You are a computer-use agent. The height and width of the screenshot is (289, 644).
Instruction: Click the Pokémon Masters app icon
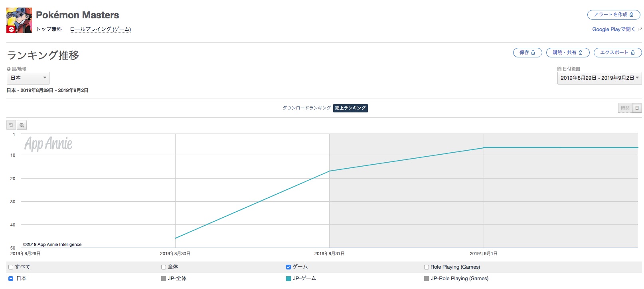[x=19, y=20]
